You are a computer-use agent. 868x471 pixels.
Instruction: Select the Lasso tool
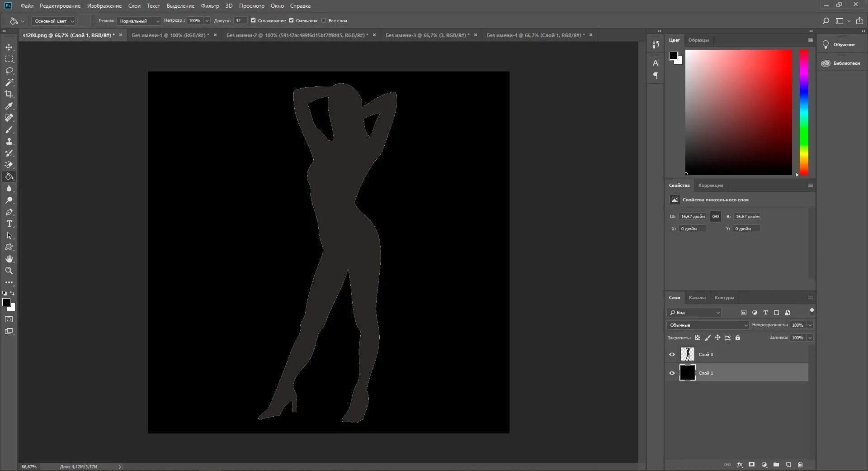tap(9, 71)
